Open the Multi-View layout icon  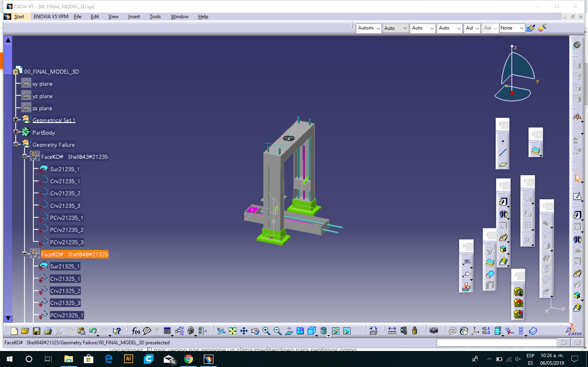300,331
